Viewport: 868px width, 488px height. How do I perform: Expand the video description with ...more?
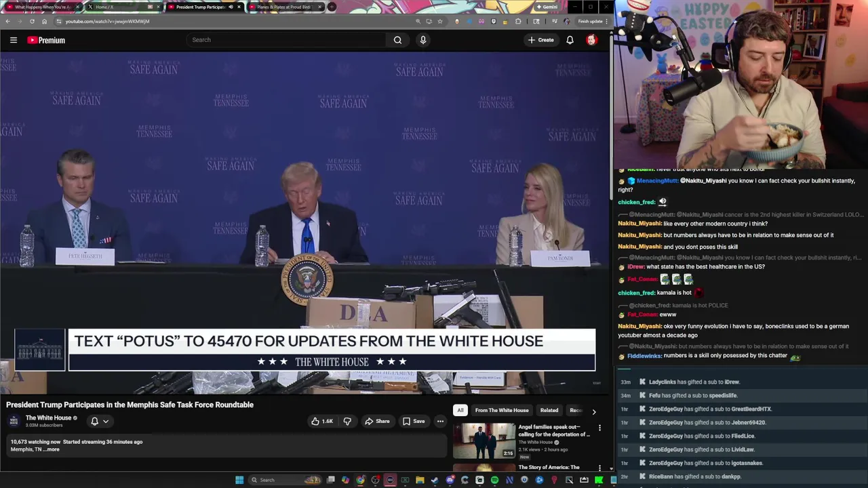[52, 449]
